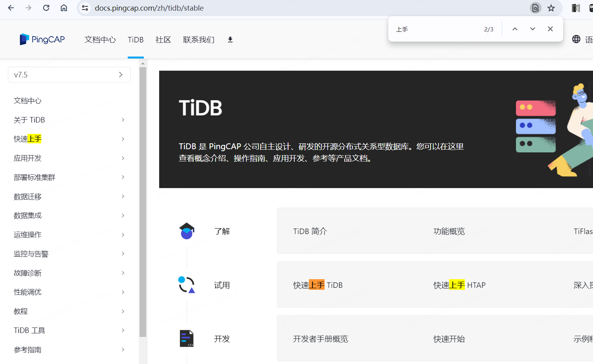Expand the 关于 TiDB section
Screen dimensions: 593x364
click(123, 120)
